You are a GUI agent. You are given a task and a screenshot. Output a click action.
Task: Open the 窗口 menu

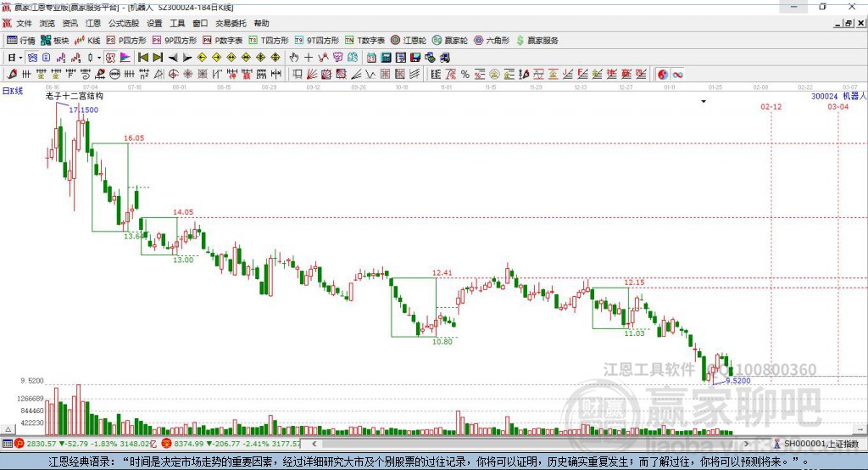pos(200,23)
